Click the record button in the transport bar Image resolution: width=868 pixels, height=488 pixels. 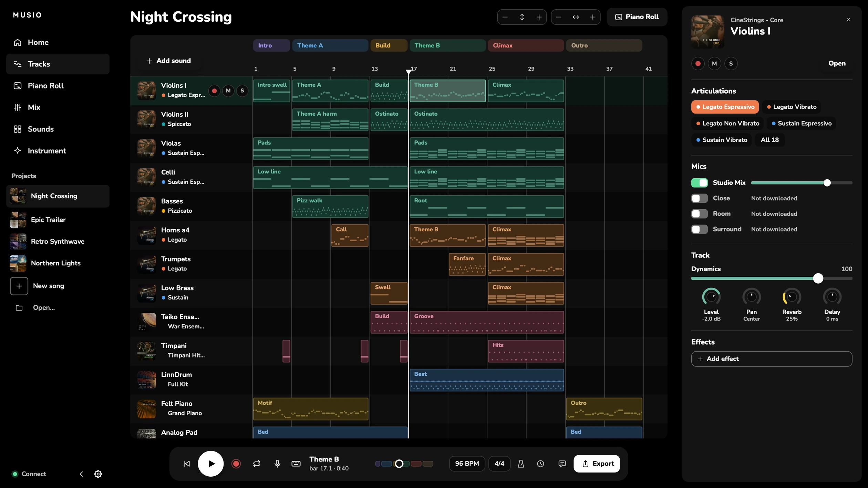[236, 464]
